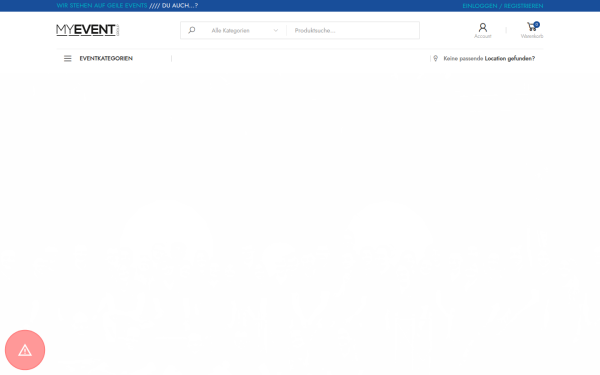Click the location pin icon
Viewport: 600px width, 375px height.
435,59
